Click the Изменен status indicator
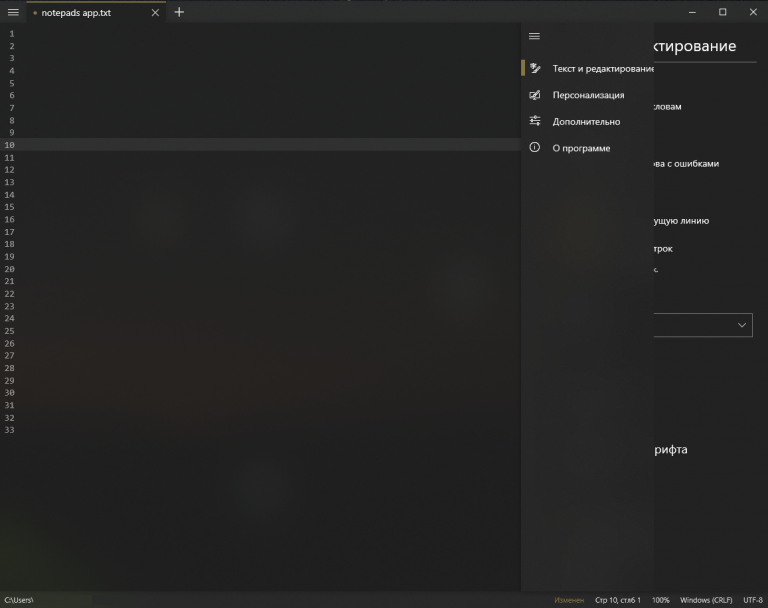Viewport: 768px width, 608px height. tap(569, 600)
